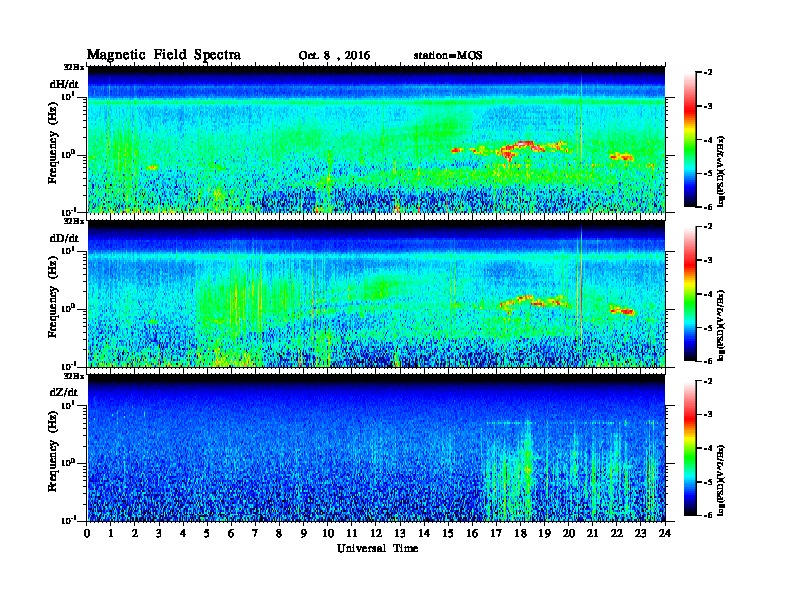Click the log(PSD) label on the dH/dt color bar
Viewport: 792px width, 612px height.
click(722, 171)
